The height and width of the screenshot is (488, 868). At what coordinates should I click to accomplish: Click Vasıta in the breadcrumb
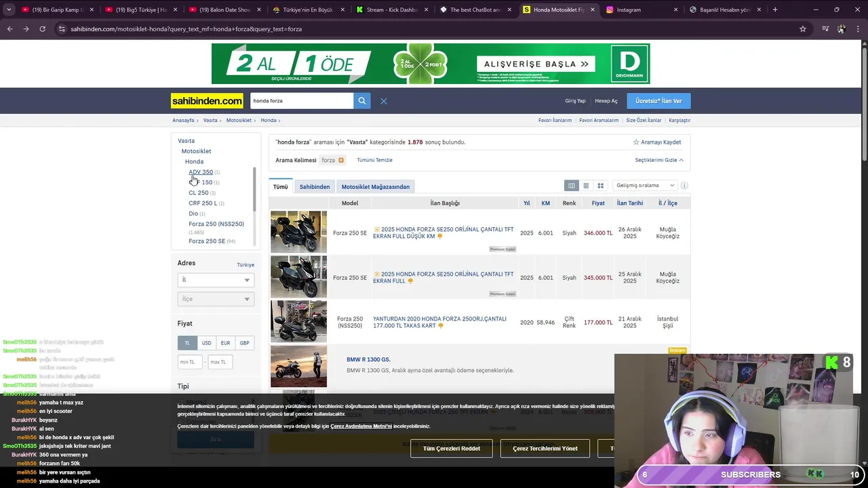[210, 120]
